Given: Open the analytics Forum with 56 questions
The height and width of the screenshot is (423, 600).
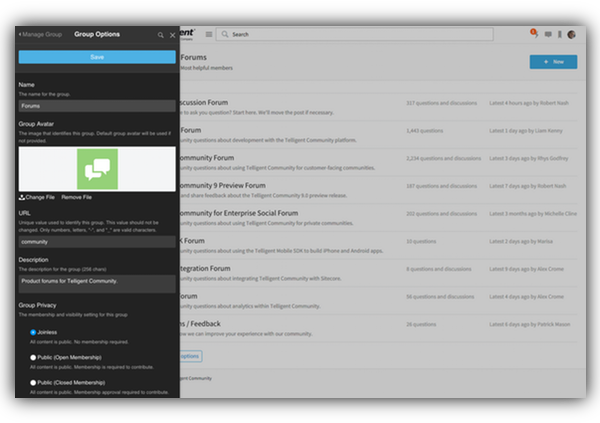Looking at the screenshot, I should coord(189,296).
